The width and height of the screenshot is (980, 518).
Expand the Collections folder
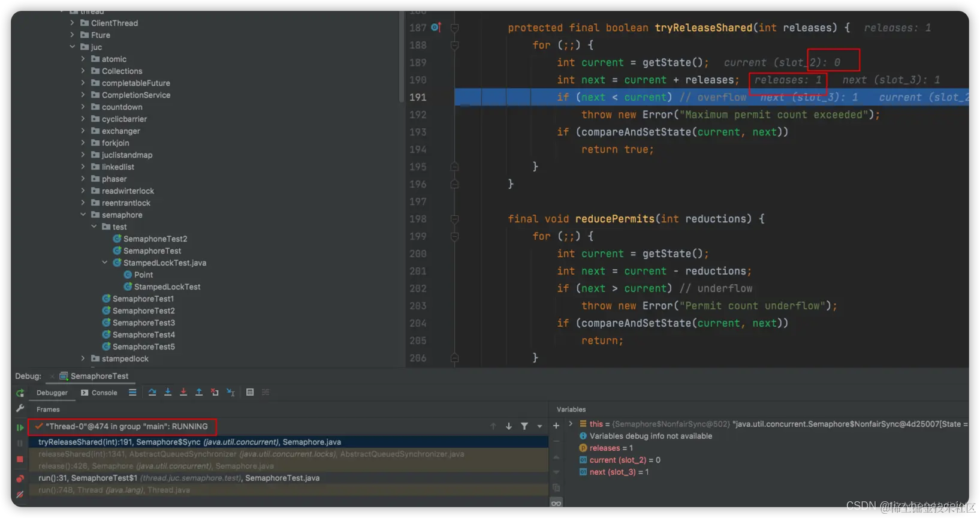click(x=83, y=71)
